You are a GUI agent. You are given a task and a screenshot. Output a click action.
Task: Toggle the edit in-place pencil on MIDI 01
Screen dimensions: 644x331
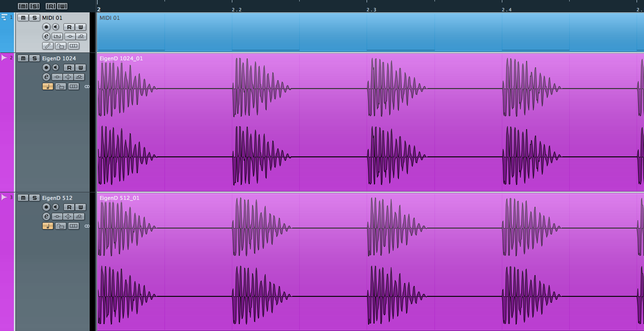point(48,46)
